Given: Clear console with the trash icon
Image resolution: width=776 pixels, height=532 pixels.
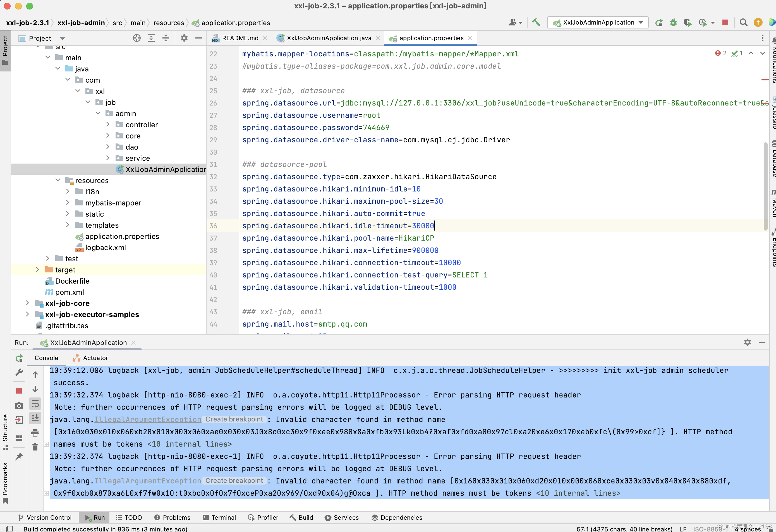Looking at the screenshot, I should point(35,447).
